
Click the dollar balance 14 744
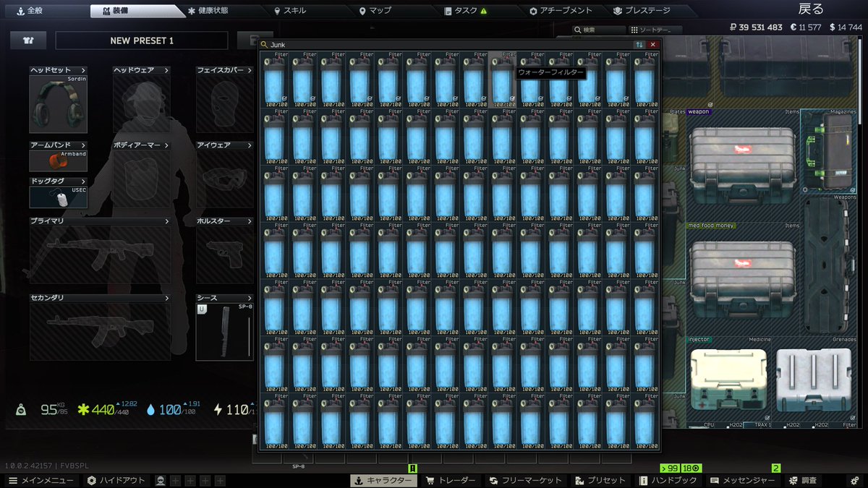[x=846, y=27]
